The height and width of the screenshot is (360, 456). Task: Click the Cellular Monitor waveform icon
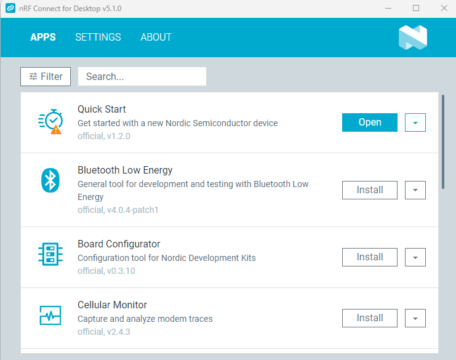50,315
